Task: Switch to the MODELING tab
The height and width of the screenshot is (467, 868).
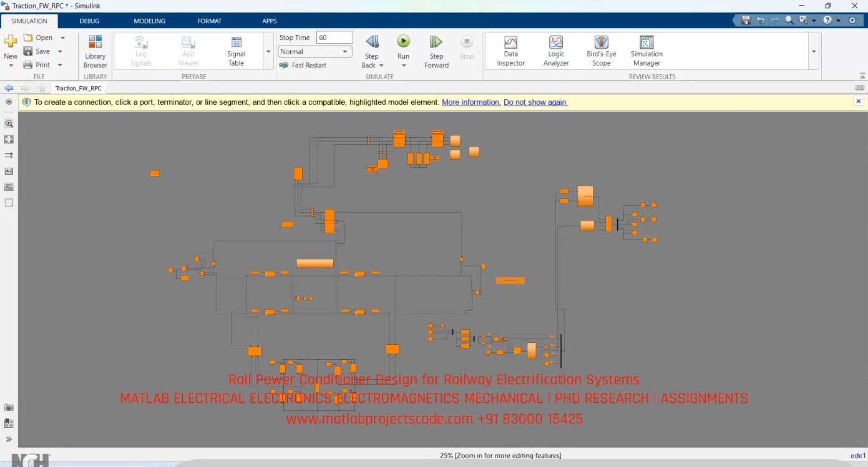Action: [150, 21]
